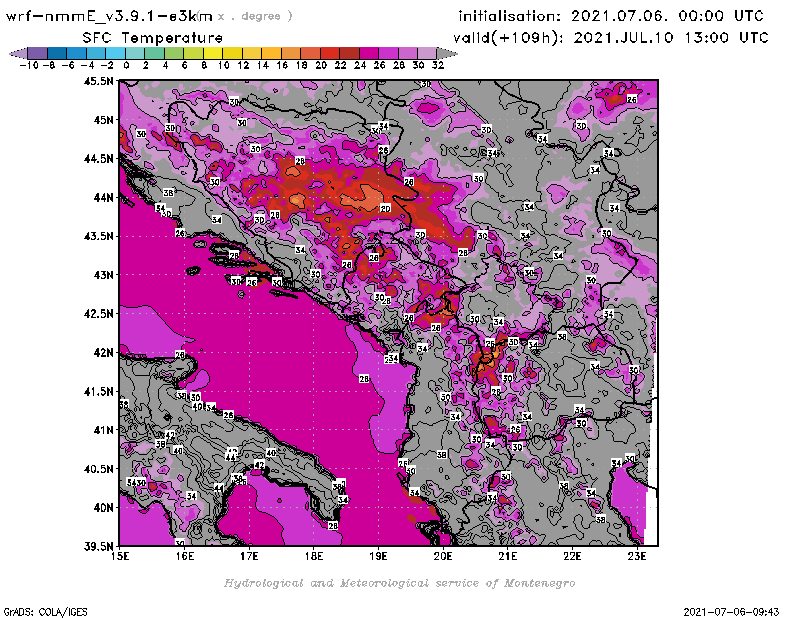The image size is (800, 618).
Task: Click the '45N' latitude axis label
Action: pos(103,120)
